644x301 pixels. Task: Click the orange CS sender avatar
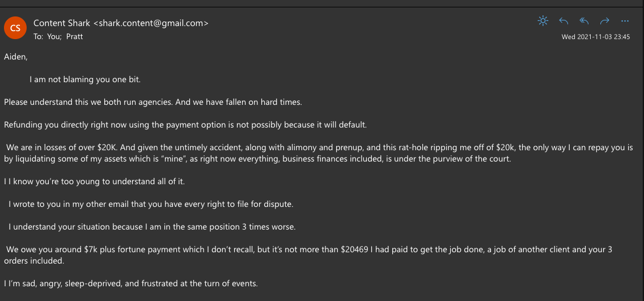click(x=15, y=28)
